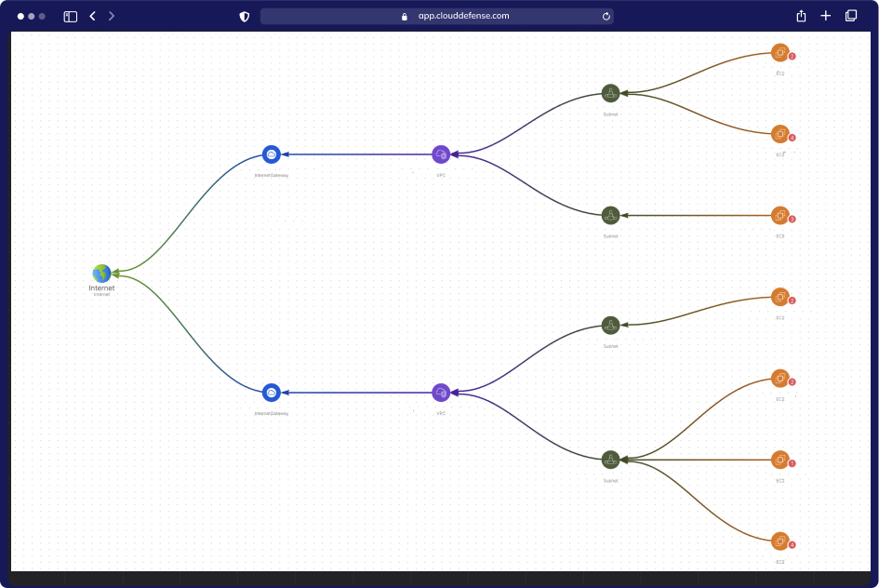879x588 pixels.
Task: Open EC2 instance showing badge 3
Action: click(779, 215)
